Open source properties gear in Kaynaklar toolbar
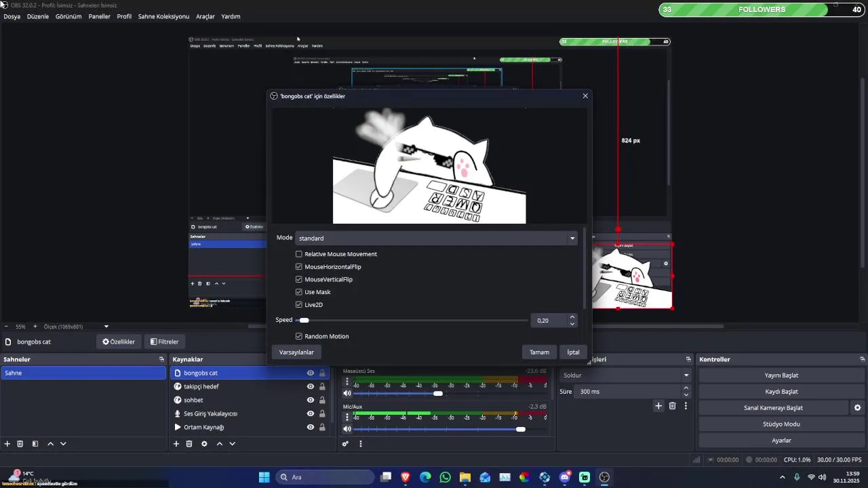The height and width of the screenshot is (488, 868). pyautogui.click(x=204, y=444)
